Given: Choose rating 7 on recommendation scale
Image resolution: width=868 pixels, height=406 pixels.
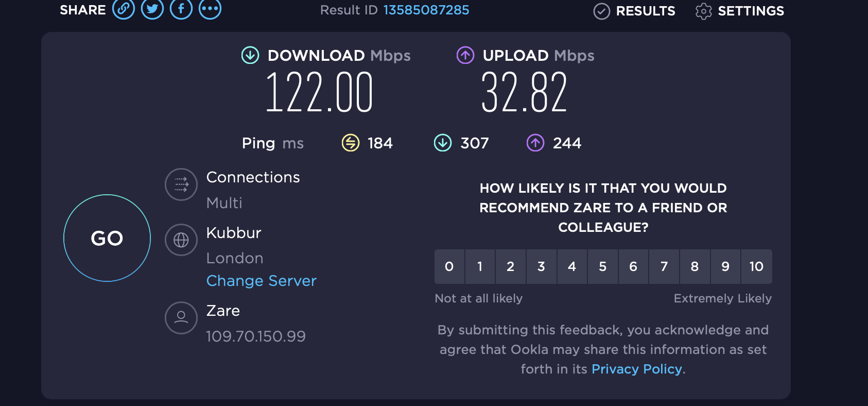Looking at the screenshot, I should point(664,266).
